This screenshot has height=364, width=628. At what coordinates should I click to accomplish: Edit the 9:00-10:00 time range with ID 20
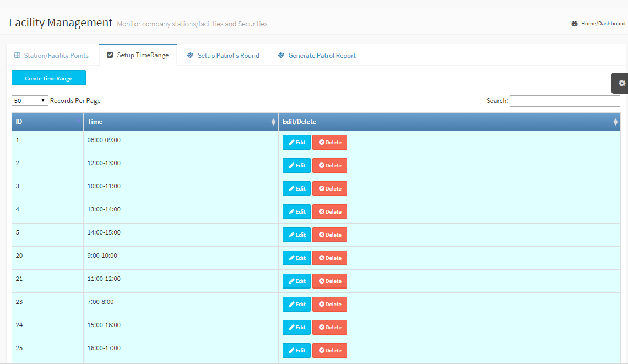click(x=296, y=258)
